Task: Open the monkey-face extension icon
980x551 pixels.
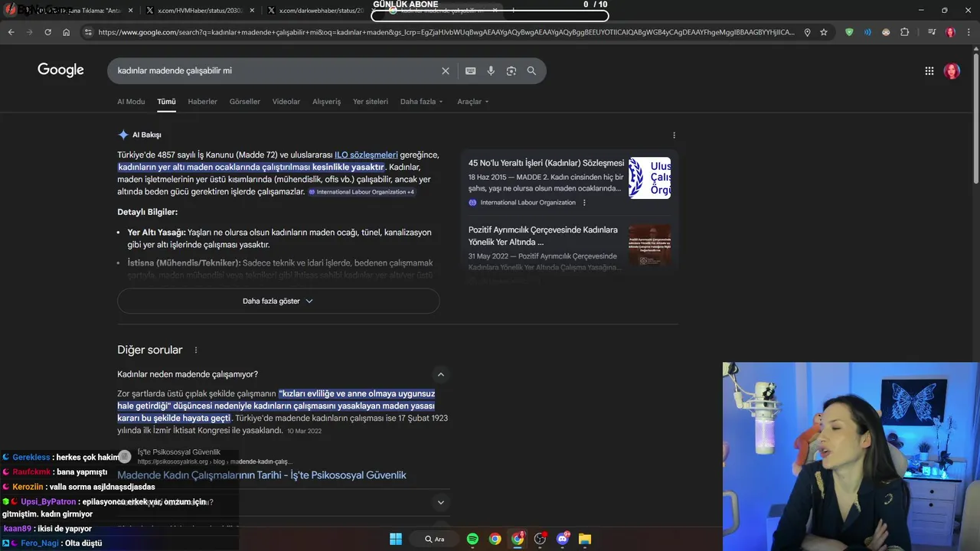Action: pyautogui.click(x=886, y=32)
